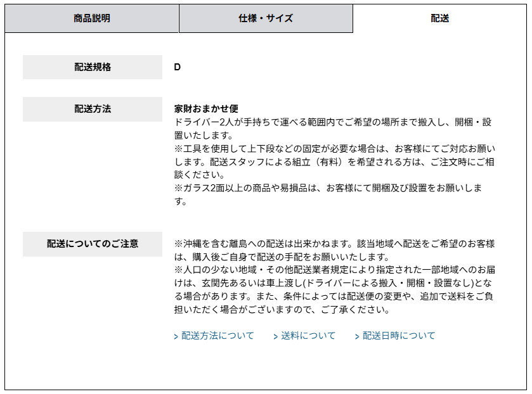Click the 配送規格 label cell
This screenshot has height=394, width=532.
tap(93, 67)
